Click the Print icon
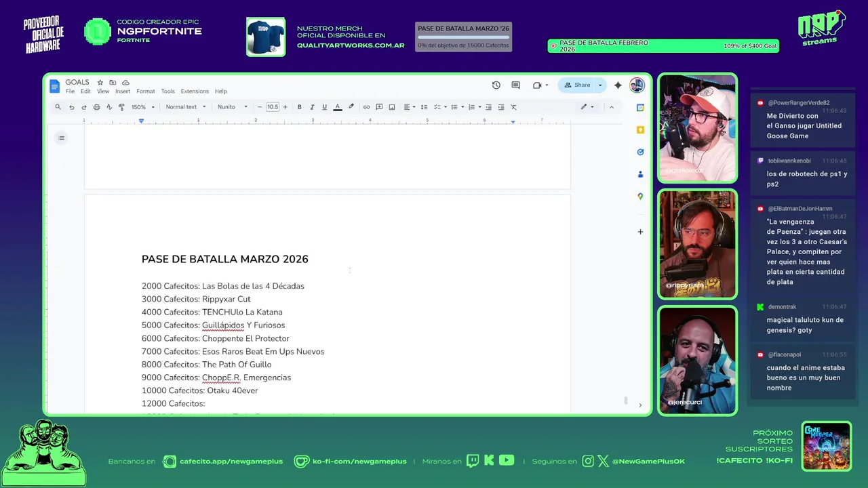 coord(96,107)
